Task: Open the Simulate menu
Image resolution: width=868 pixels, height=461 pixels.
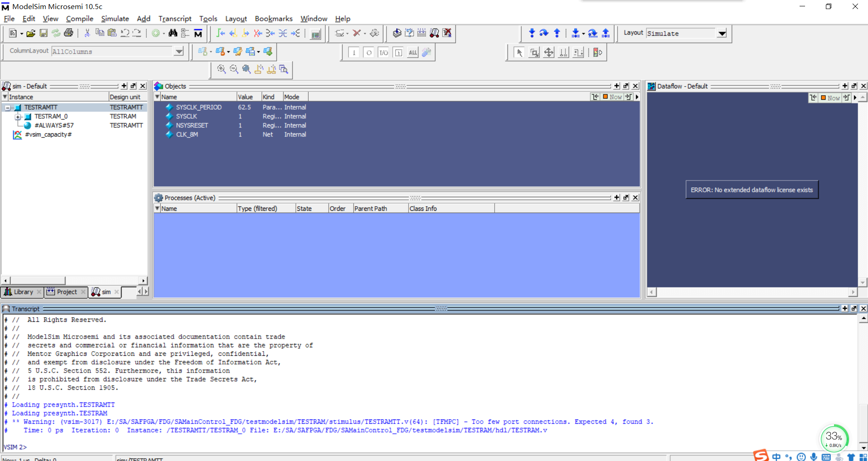Action: point(115,19)
